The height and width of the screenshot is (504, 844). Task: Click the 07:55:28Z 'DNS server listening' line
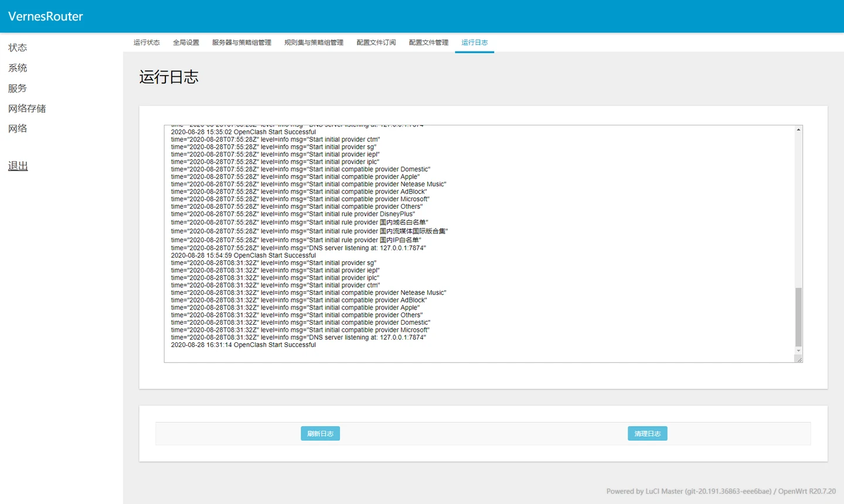coord(298,248)
